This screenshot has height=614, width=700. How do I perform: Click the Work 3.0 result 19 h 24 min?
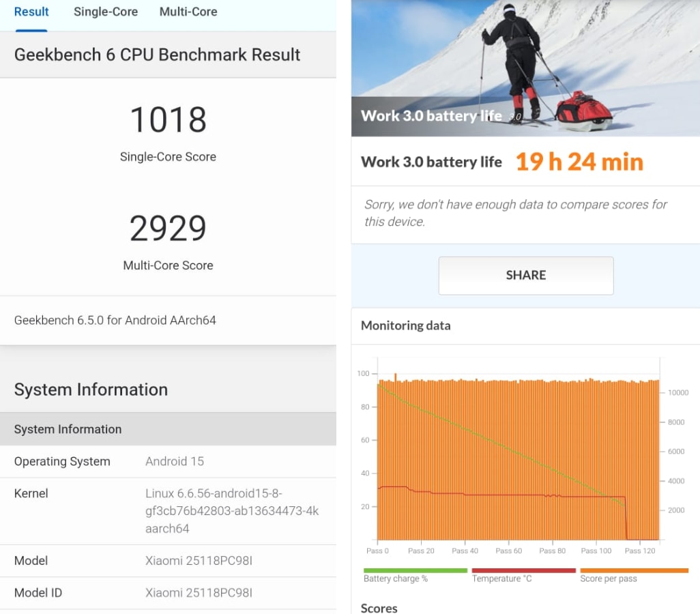tap(579, 162)
